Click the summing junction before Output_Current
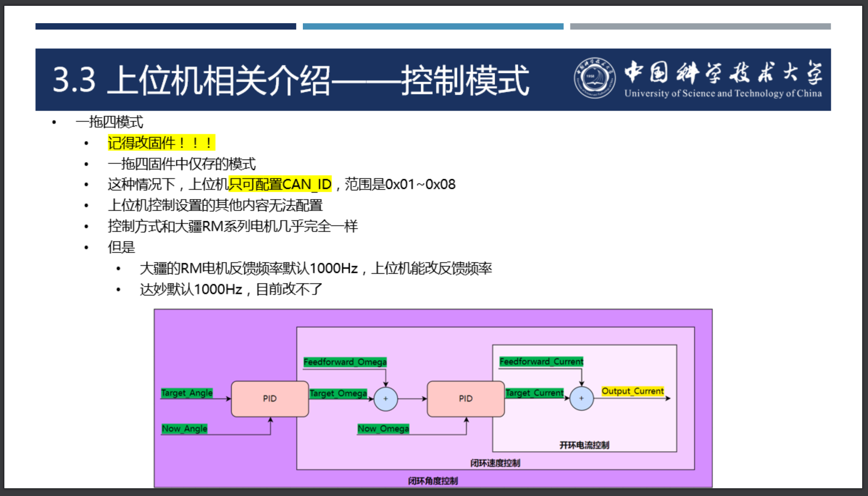 581,399
